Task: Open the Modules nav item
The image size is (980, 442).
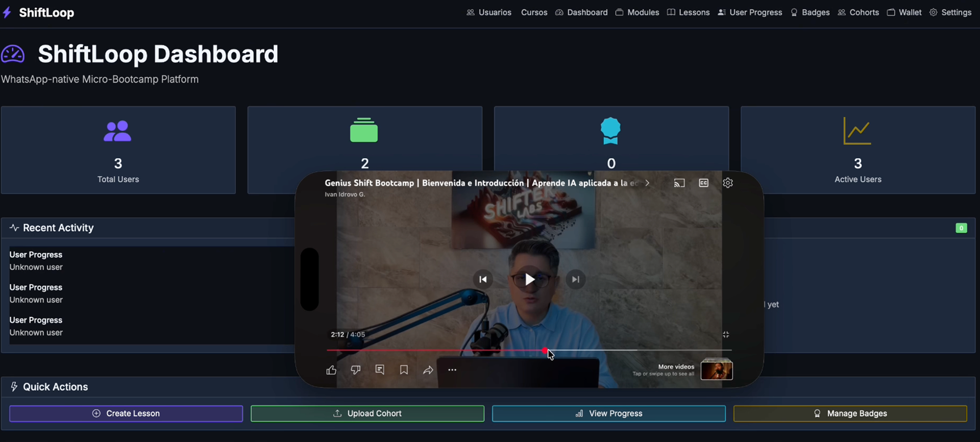Action: pyautogui.click(x=637, y=12)
